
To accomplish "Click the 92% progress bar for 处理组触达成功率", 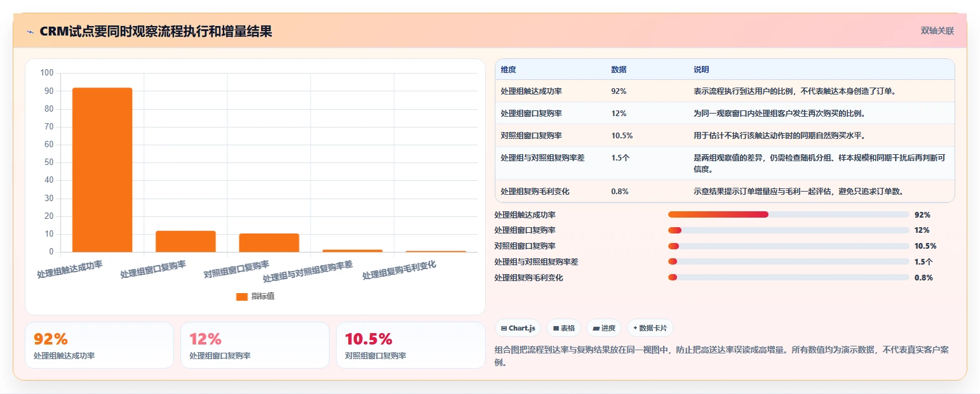I will (x=788, y=214).
